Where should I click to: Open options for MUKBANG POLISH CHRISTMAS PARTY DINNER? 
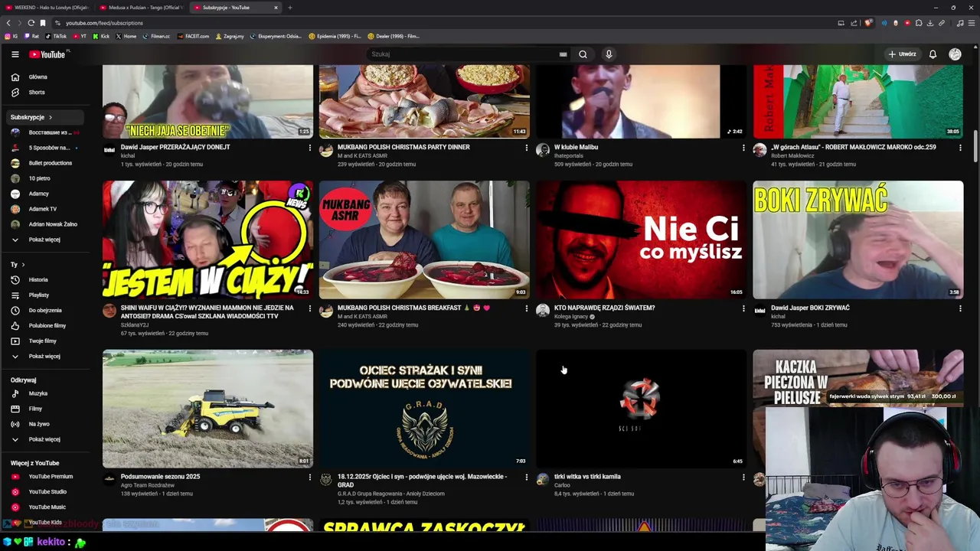click(x=526, y=148)
